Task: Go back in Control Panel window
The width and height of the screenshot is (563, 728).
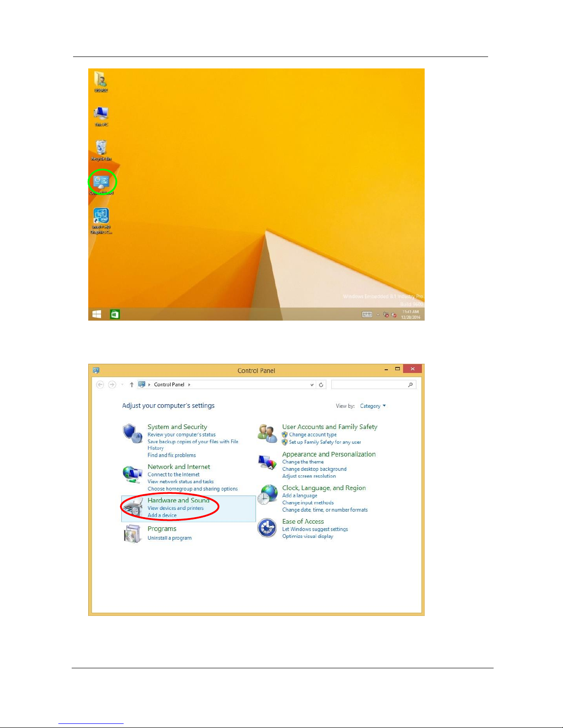Action: pyautogui.click(x=100, y=384)
